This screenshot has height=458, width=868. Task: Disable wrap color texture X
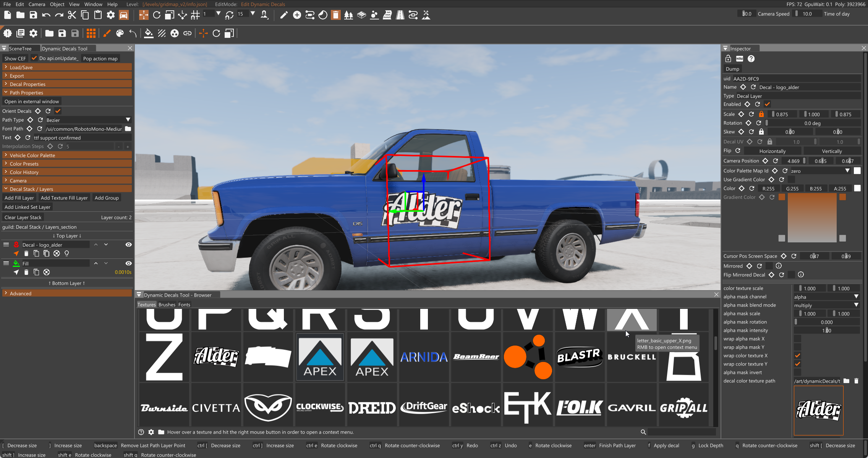pyautogui.click(x=798, y=356)
